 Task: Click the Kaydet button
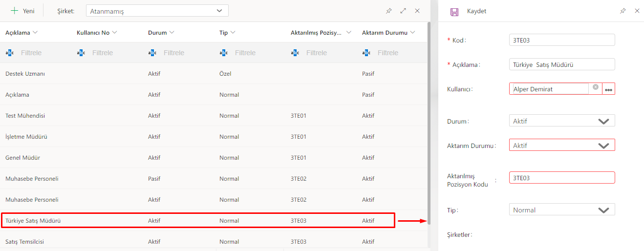pos(476,11)
